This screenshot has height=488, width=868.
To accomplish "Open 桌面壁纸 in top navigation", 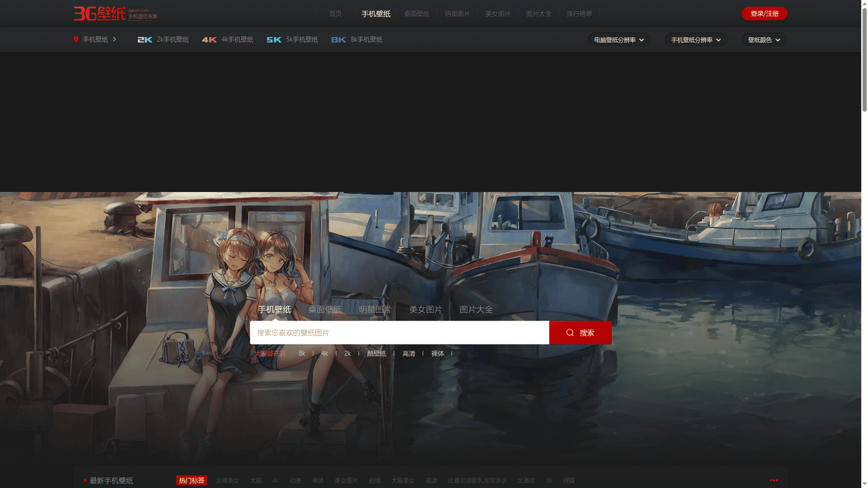I will [x=417, y=13].
